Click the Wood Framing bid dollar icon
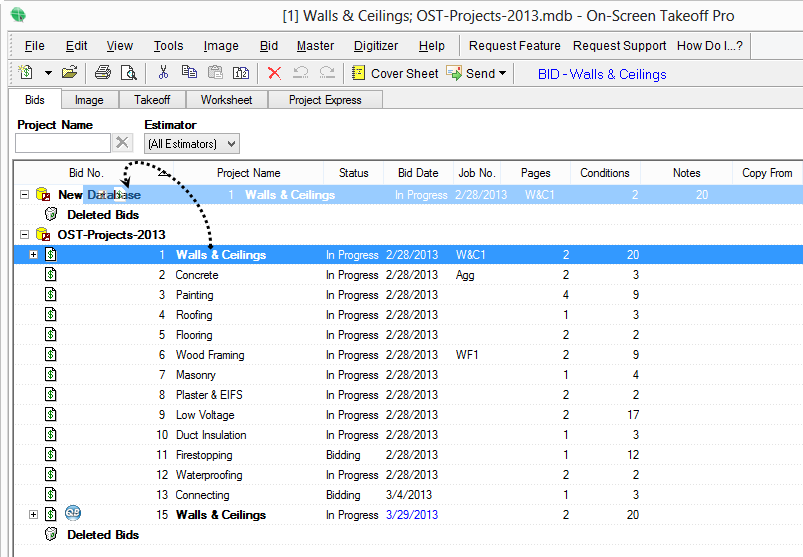803x557 pixels. pyautogui.click(x=50, y=354)
